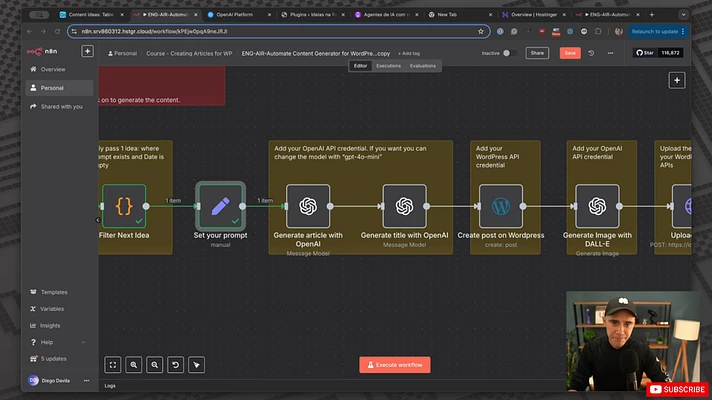Add a node with the plus button
This screenshot has width=712, height=400.
[677, 80]
